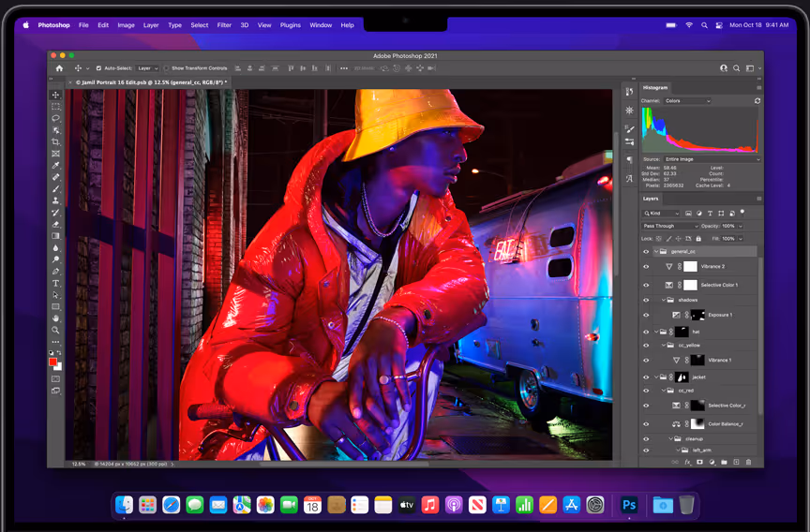810x532 pixels.
Task: Select the Crop tool
Action: (x=56, y=141)
